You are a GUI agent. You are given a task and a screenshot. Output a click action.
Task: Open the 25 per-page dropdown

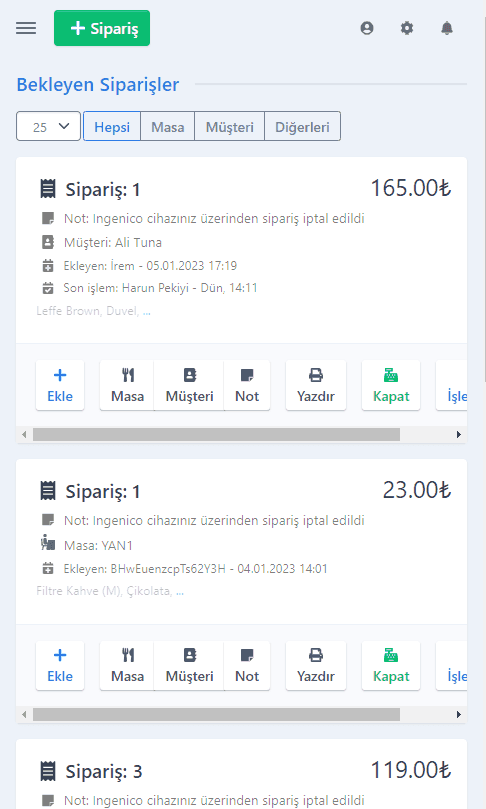[x=48, y=126]
